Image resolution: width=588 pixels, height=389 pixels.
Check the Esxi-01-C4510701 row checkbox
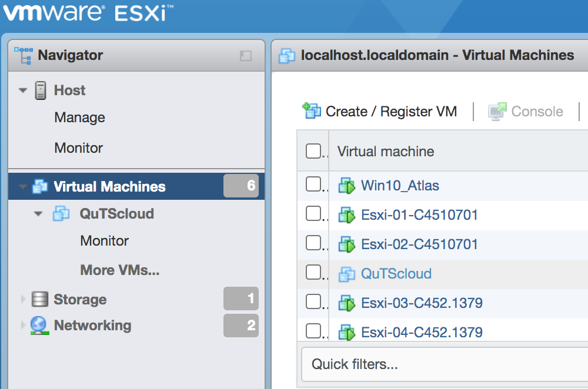(313, 213)
